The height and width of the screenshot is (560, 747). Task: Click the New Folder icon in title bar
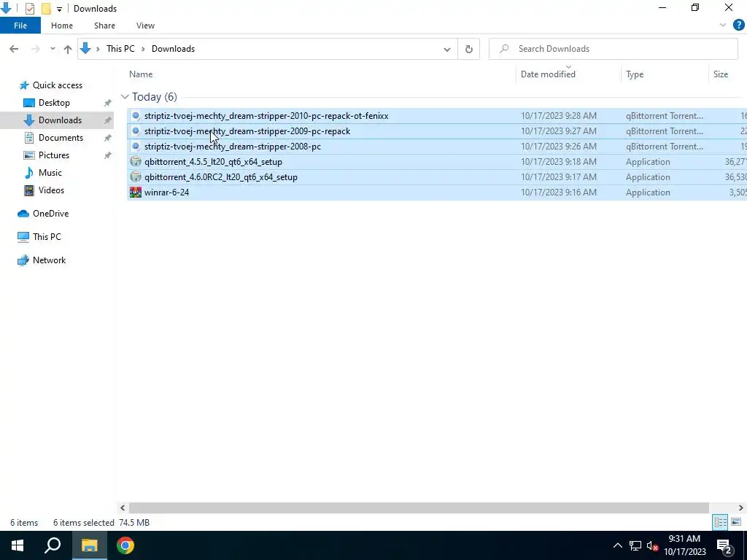[x=46, y=9]
